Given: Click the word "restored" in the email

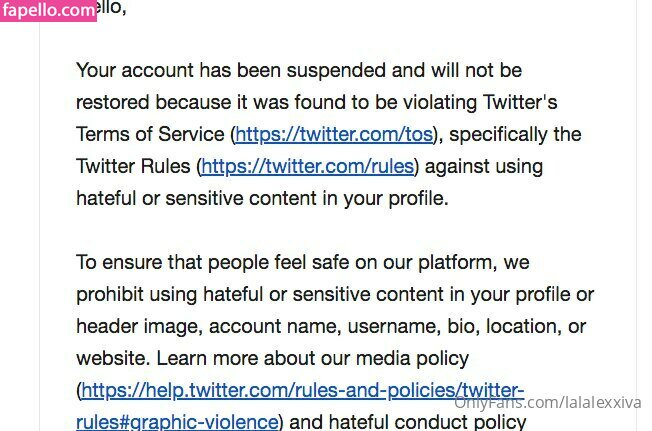Looking at the screenshot, I should coord(113,102).
